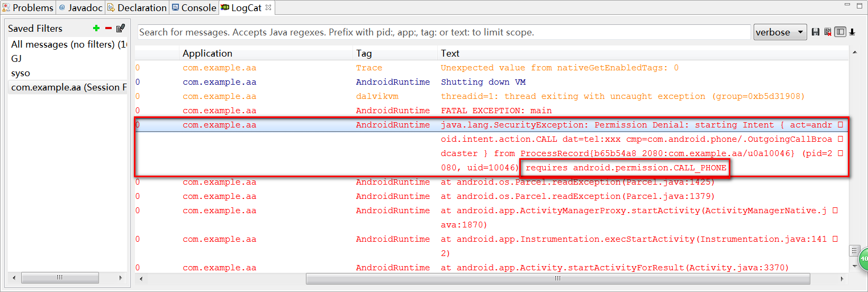
Task: Clear the log with the red X icon
Action: [x=828, y=32]
